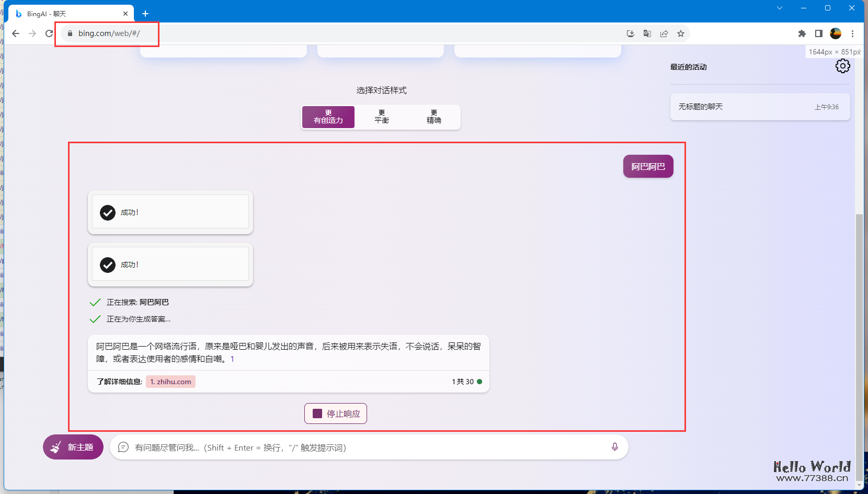Activate voice input microphone

click(614, 447)
